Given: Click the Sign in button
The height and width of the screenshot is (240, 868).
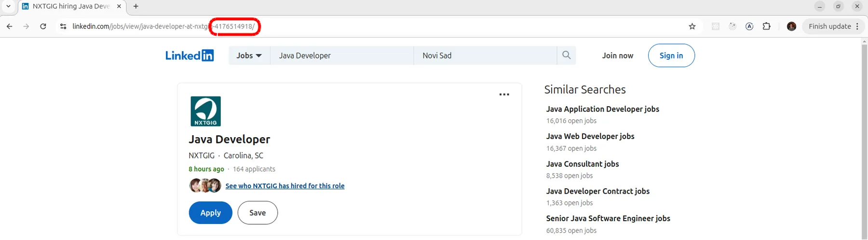Looking at the screenshot, I should 671,56.
